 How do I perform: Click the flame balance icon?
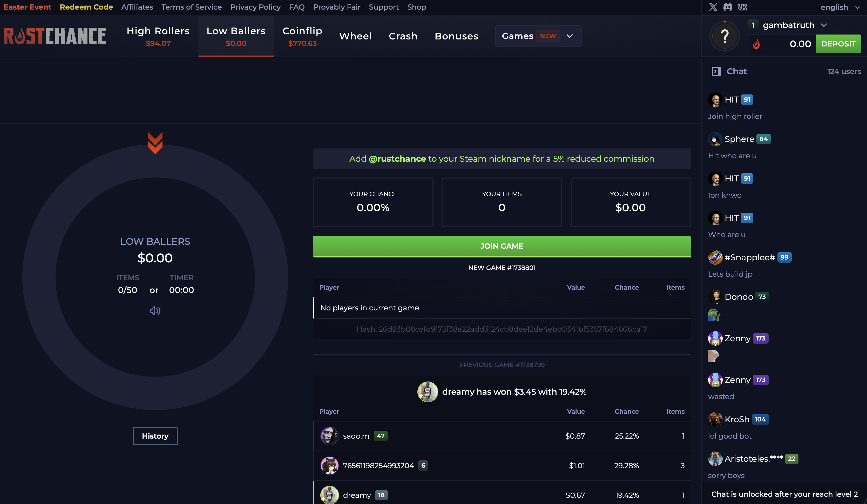[x=756, y=44]
